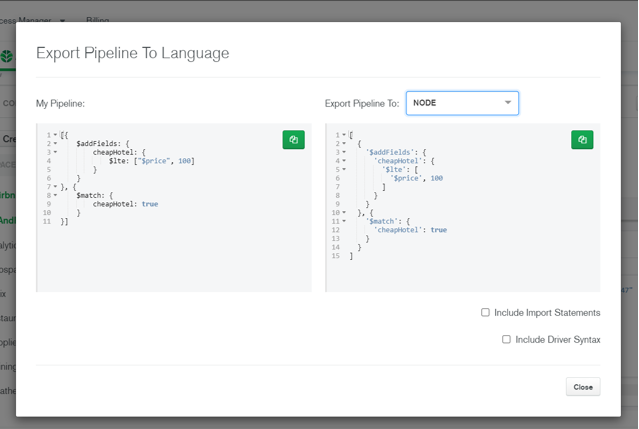Viewport: 639px width, 429px height.
Task: Click cheapHotel: true in My Pipeline
Action: [125, 204]
